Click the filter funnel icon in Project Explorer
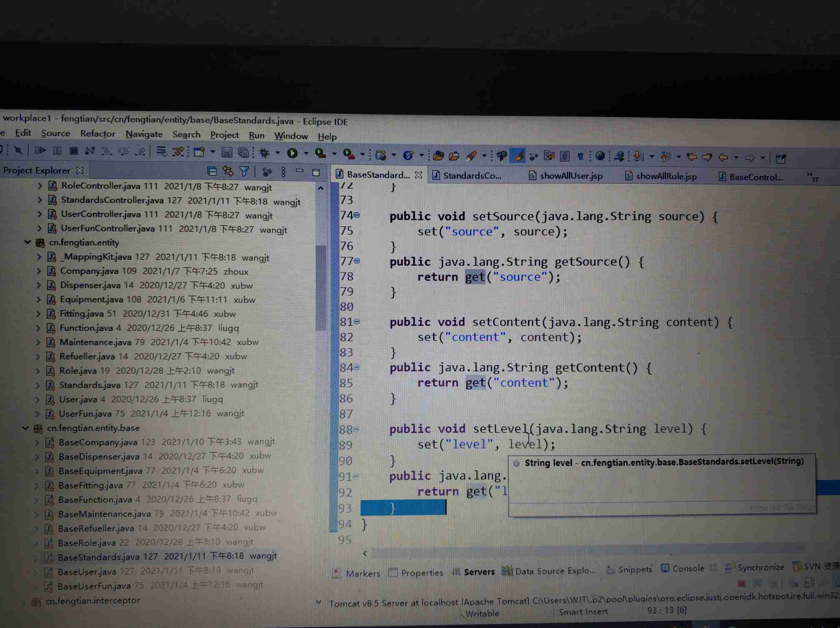 pos(244,171)
